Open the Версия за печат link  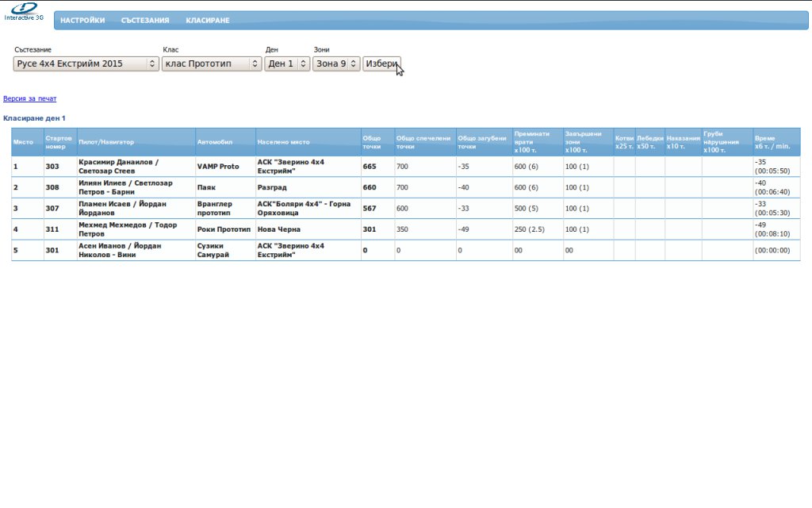coord(29,98)
